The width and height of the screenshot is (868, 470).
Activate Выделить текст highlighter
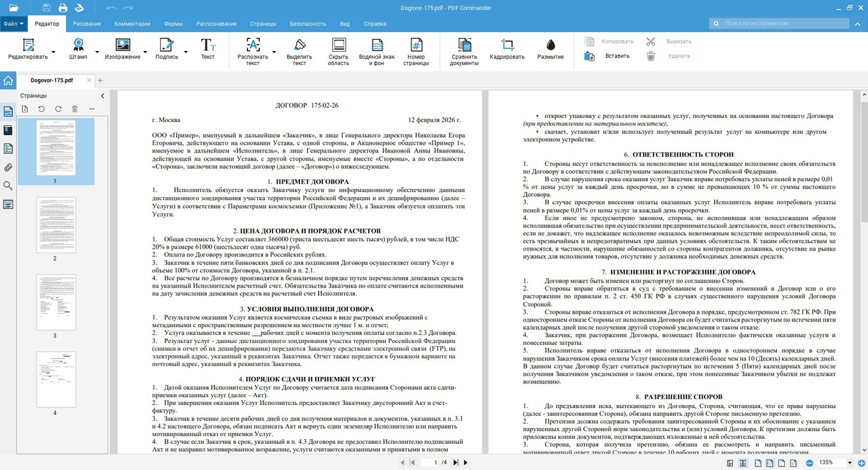pos(299,51)
